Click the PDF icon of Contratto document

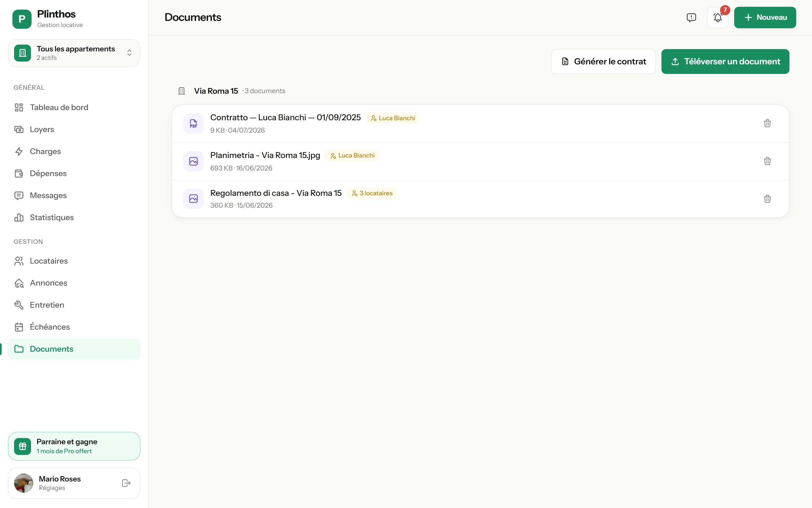193,124
